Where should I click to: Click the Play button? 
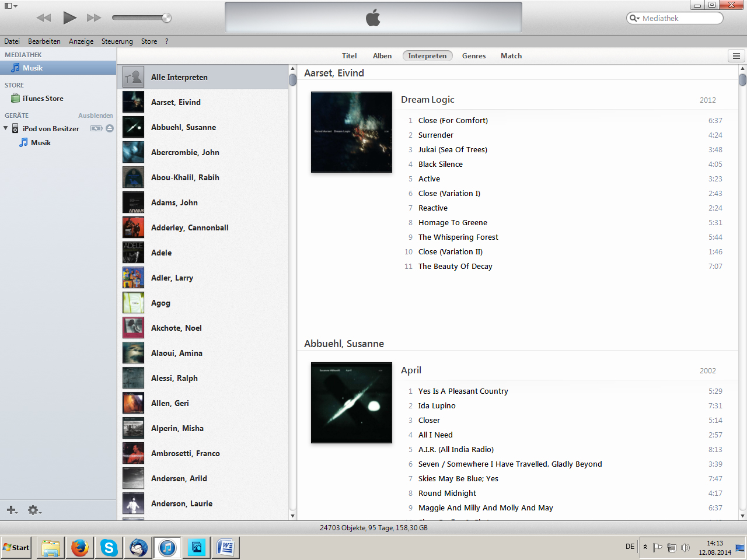coord(69,17)
